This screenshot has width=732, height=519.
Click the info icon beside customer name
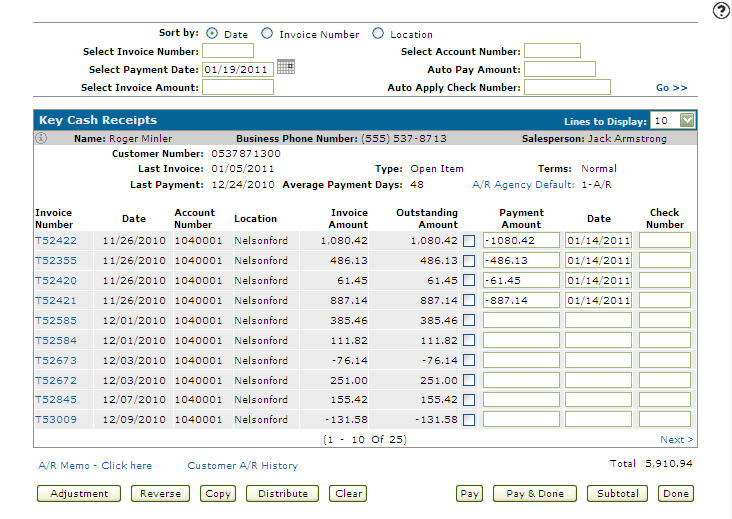pos(42,139)
